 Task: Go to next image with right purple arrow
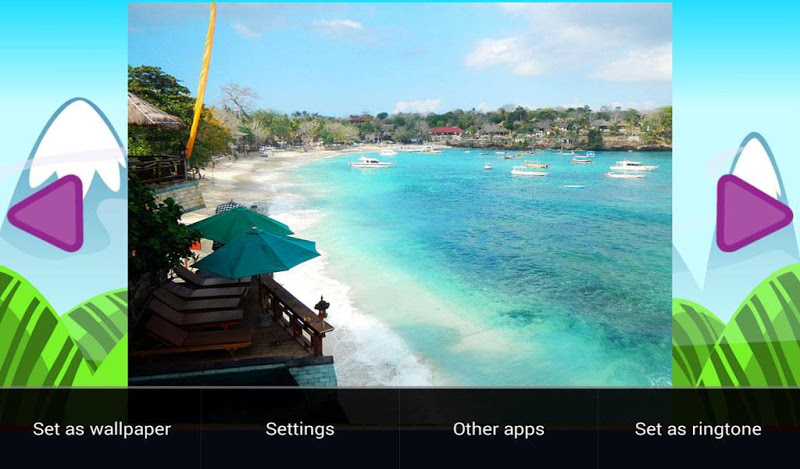pyautogui.click(x=752, y=213)
